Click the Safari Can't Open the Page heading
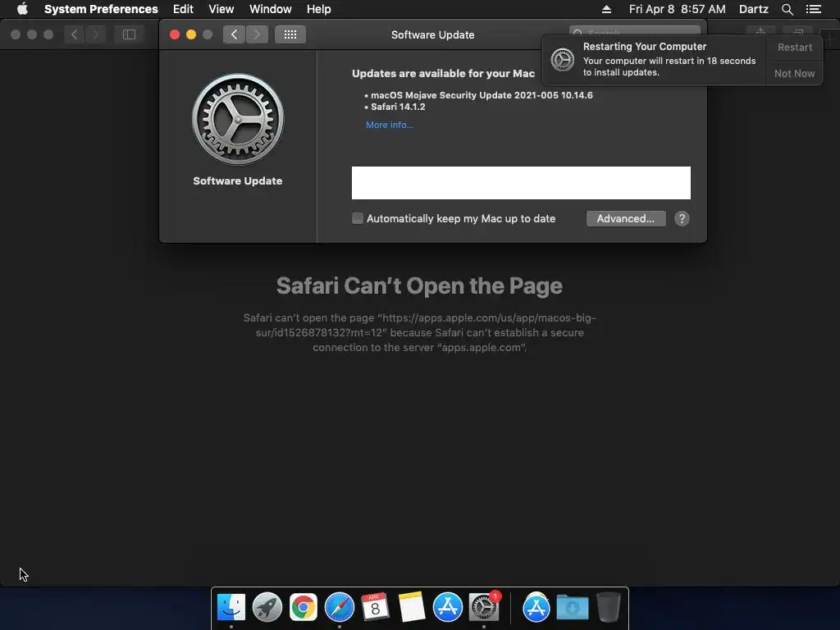 [419, 285]
